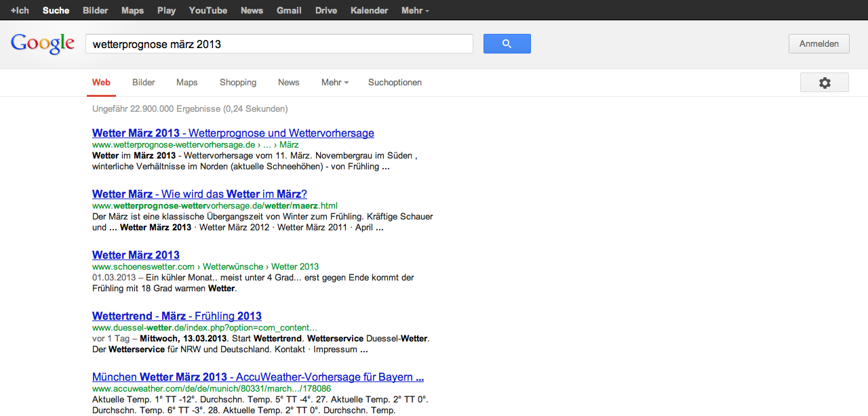Open Gmail in the top black bar
Image resolution: width=868 pixels, height=416 pixels.
point(289,10)
